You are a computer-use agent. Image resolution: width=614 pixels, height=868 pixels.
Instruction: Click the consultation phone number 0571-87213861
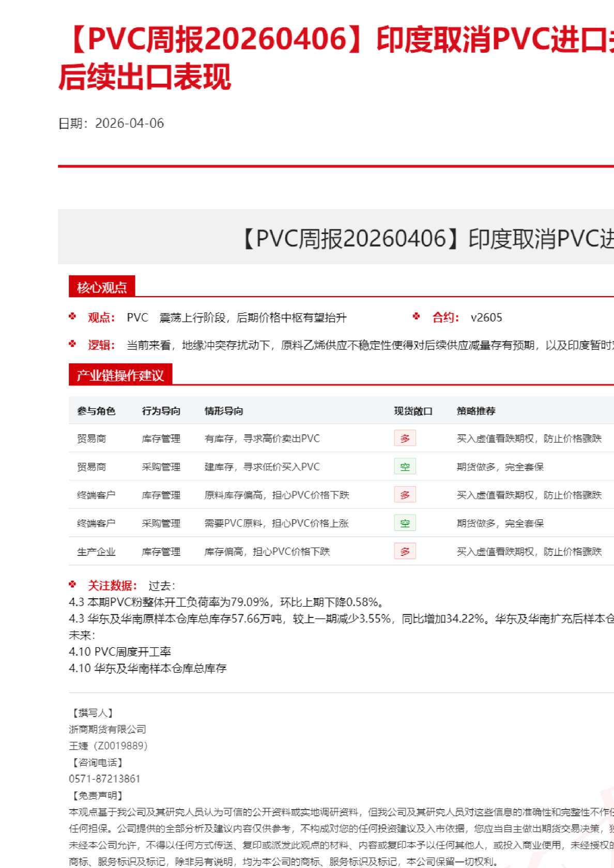104,779
